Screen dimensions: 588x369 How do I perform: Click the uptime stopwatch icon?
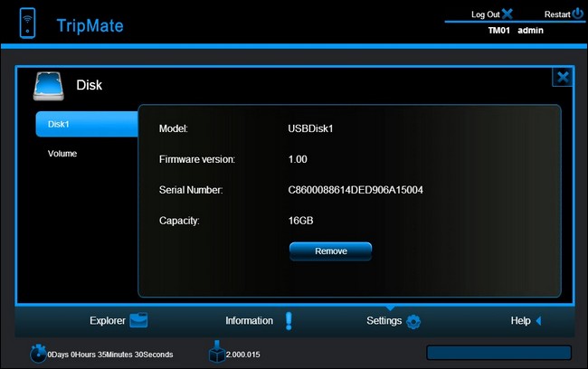click(x=38, y=354)
